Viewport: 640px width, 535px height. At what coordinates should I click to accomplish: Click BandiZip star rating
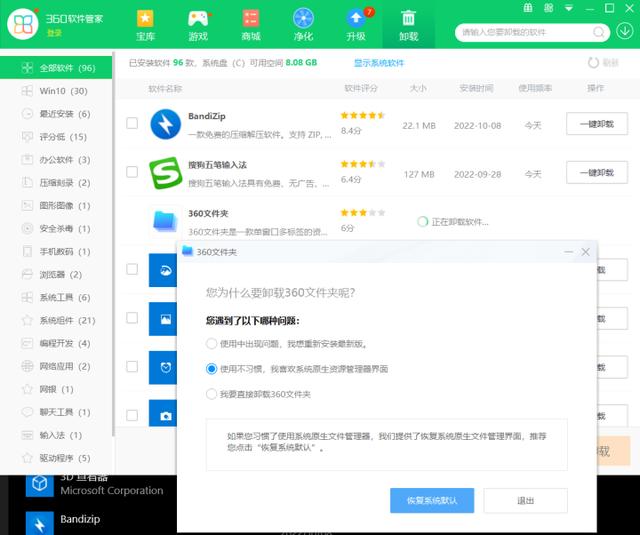(x=363, y=115)
